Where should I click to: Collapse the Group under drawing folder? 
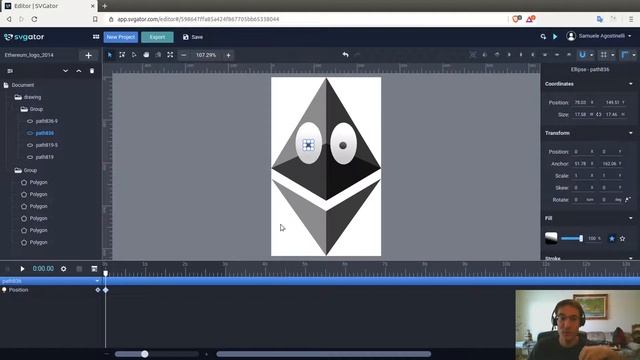tap(24, 109)
